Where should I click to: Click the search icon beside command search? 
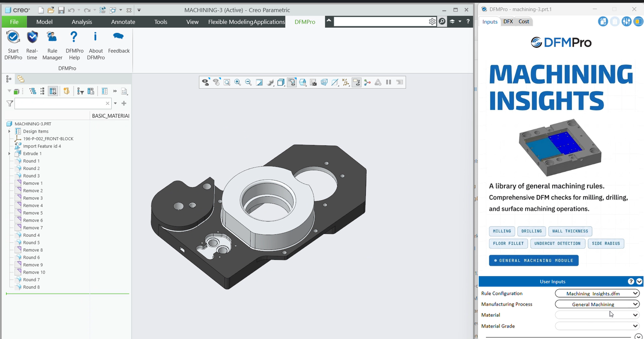pyautogui.click(x=442, y=22)
